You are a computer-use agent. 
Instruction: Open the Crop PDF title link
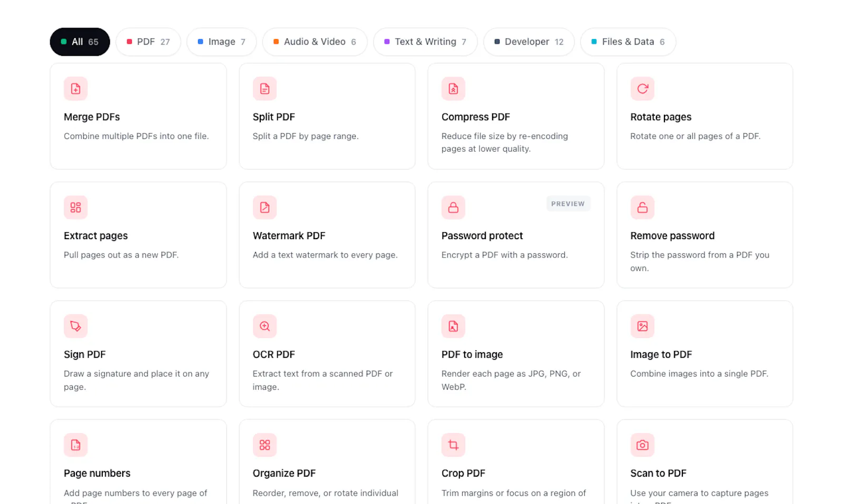463,473
